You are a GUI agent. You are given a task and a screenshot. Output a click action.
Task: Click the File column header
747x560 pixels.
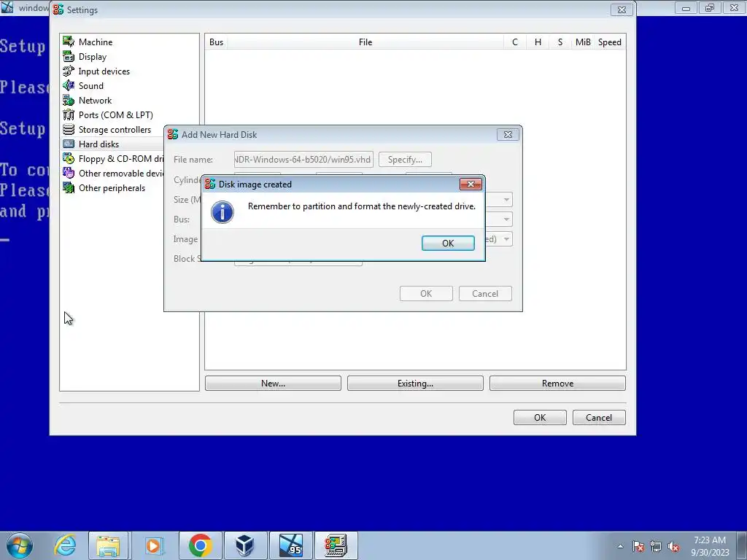click(x=365, y=42)
